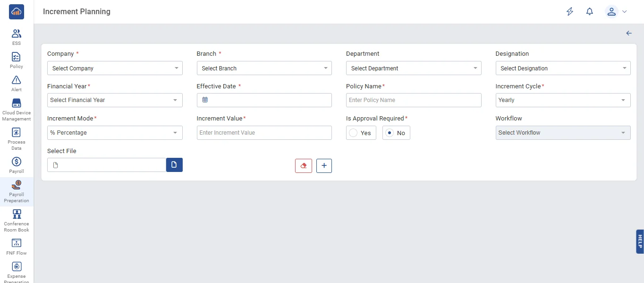This screenshot has width=644, height=283.
Task: Click the HELP side tab
Action: (640, 241)
